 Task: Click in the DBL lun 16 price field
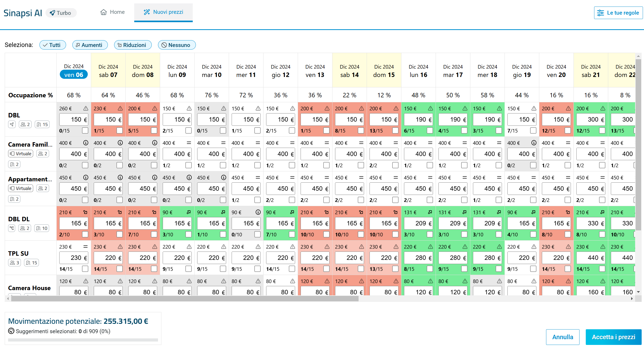tap(418, 119)
